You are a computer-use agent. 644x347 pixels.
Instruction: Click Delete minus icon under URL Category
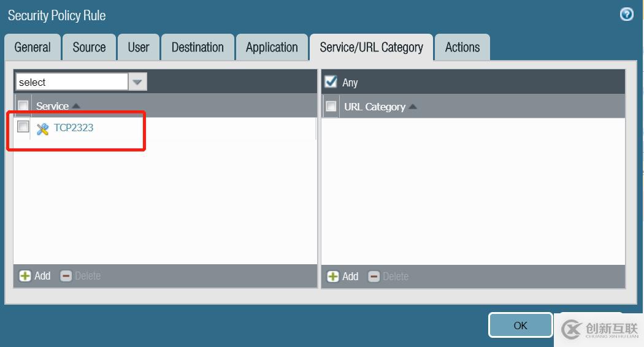(374, 276)
